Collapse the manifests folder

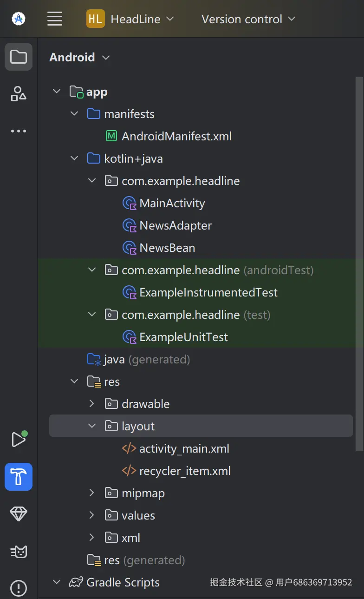[x=74, y=114]
